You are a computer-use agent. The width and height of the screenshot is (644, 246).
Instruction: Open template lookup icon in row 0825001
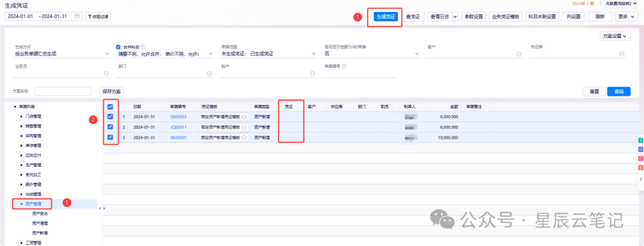(x=244, y=138)
